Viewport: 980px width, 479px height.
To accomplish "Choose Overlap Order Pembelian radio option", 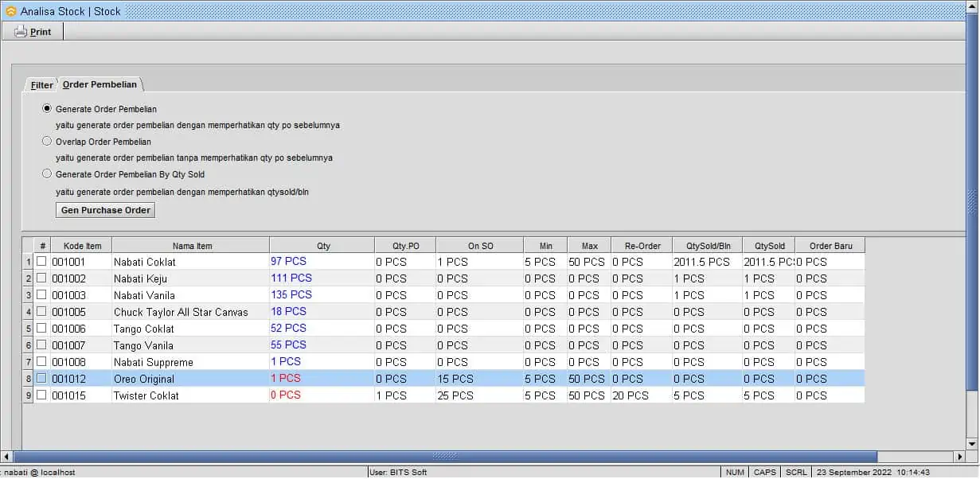I will [48, 142].
